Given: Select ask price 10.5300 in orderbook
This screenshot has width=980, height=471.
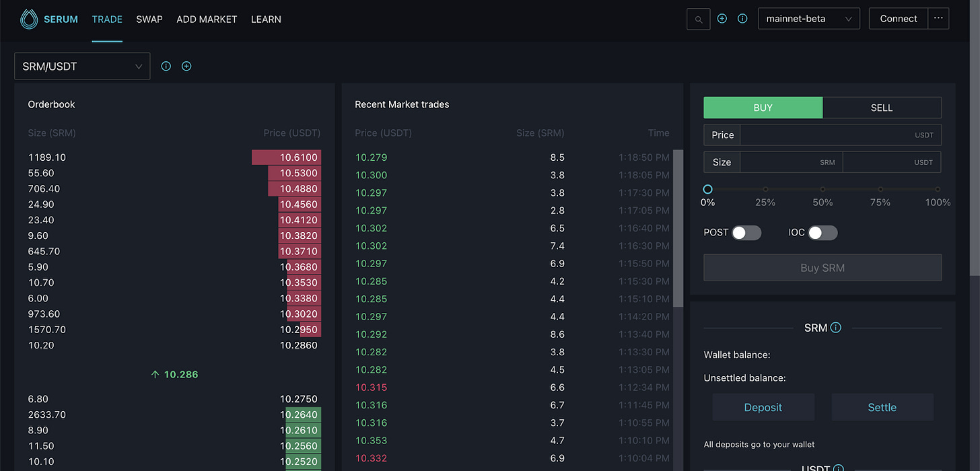Looking at the screenshot, I should coord(299,173).
